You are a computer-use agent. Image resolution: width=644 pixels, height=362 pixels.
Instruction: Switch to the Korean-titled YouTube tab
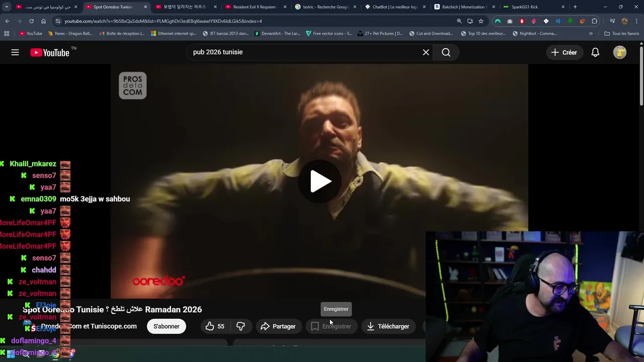(185, 7)
